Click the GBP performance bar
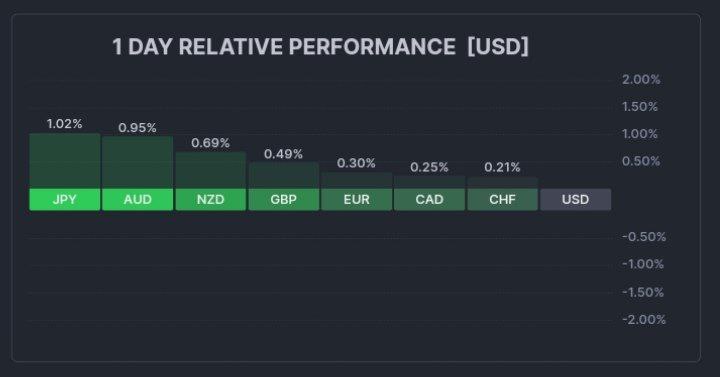Screen dimensions: 720x377 click(x=284, y=175)
